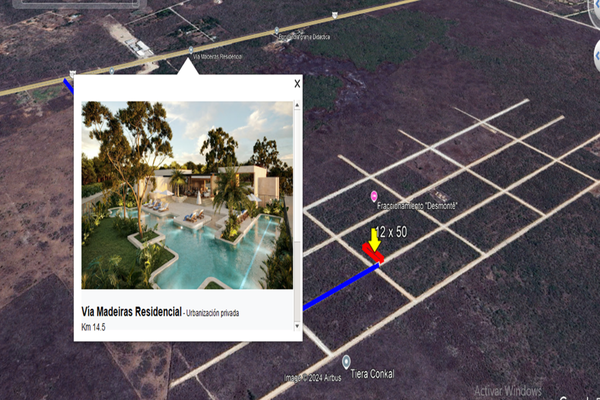The height and width of the screenshot is (400, 600).
Task: Click the Image © 2024 Airbus attribution
Action: [312, 378]
